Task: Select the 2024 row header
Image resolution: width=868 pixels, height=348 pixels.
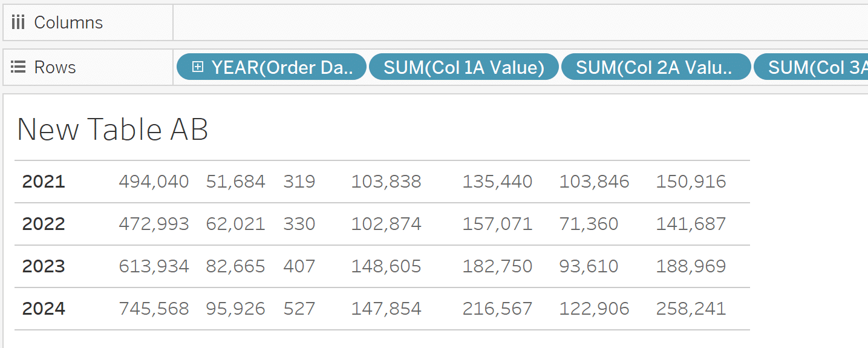Action: click(44, 309)
